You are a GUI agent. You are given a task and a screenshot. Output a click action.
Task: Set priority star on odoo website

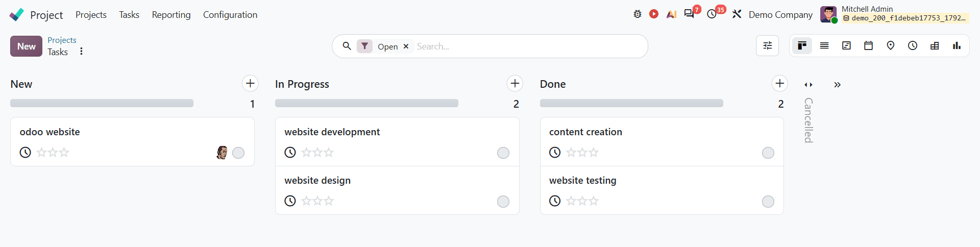click(53, 152)
